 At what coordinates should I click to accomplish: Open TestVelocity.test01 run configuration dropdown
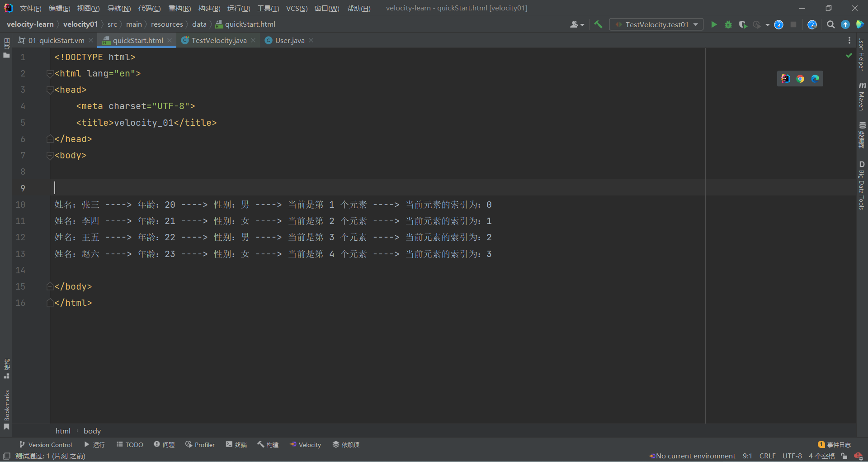(x=656, y=24)
